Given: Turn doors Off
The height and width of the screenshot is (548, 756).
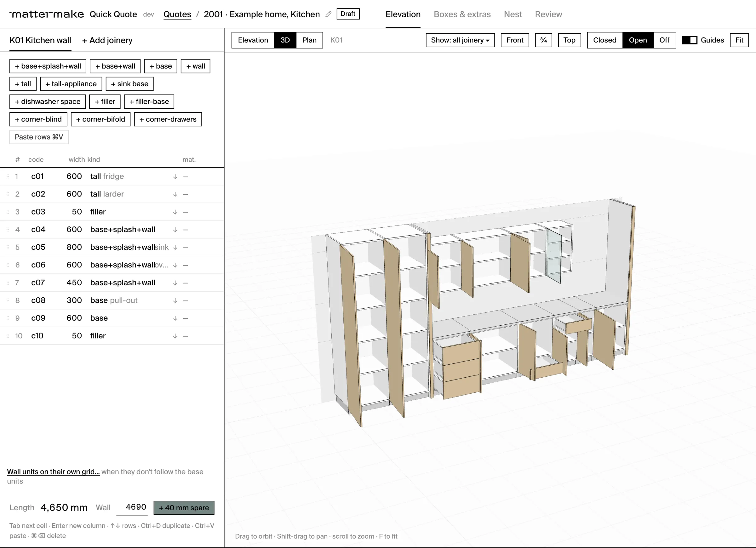Looking at the screenshot, I should (x=664, y=40).
